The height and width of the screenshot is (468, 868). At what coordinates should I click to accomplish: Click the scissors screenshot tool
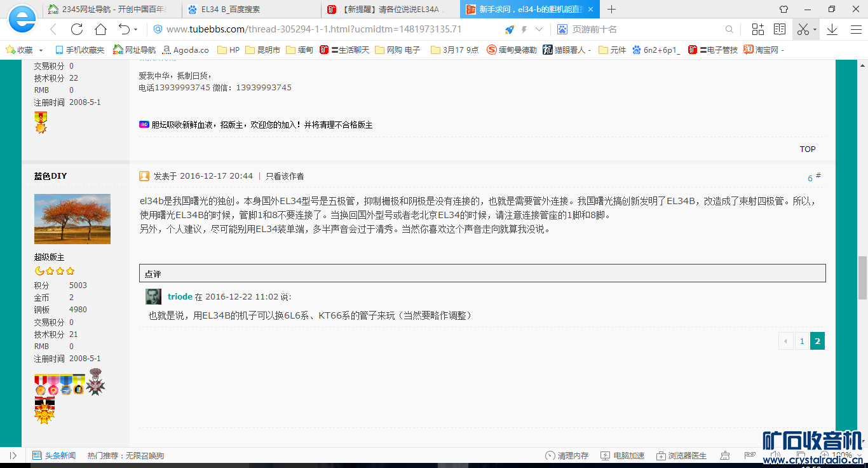click(x=803, y=29)
